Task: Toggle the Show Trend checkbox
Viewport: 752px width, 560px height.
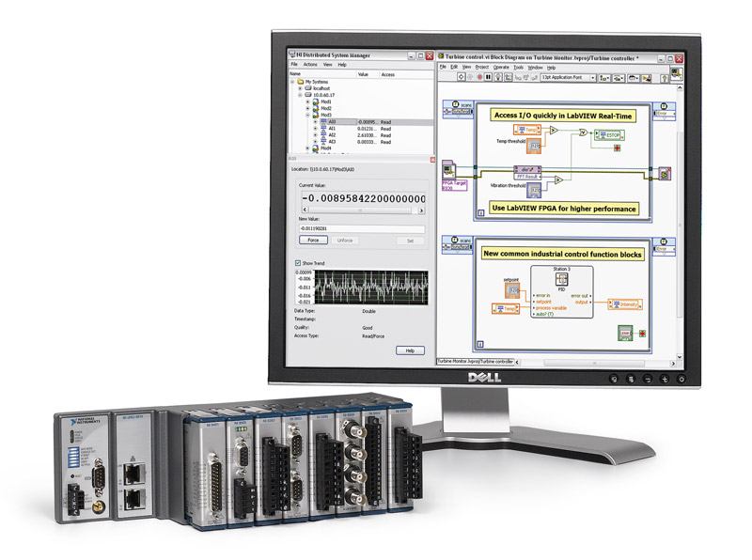Action: (x=298, y=263)
